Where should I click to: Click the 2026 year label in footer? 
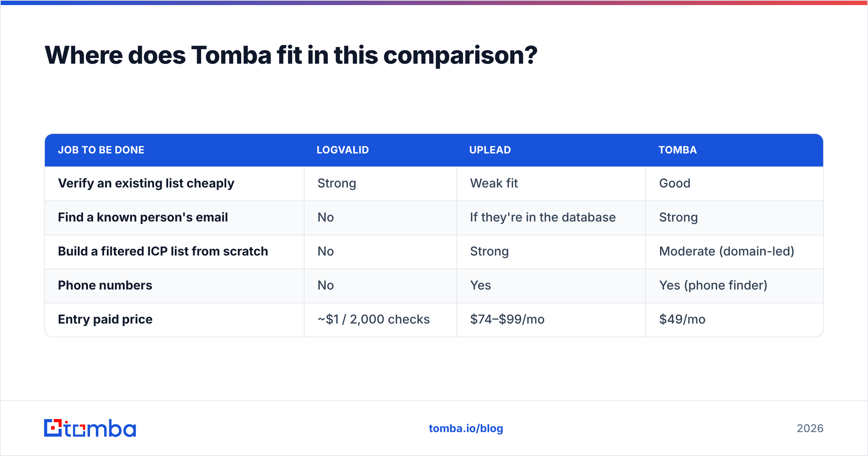tap(810, 428)
